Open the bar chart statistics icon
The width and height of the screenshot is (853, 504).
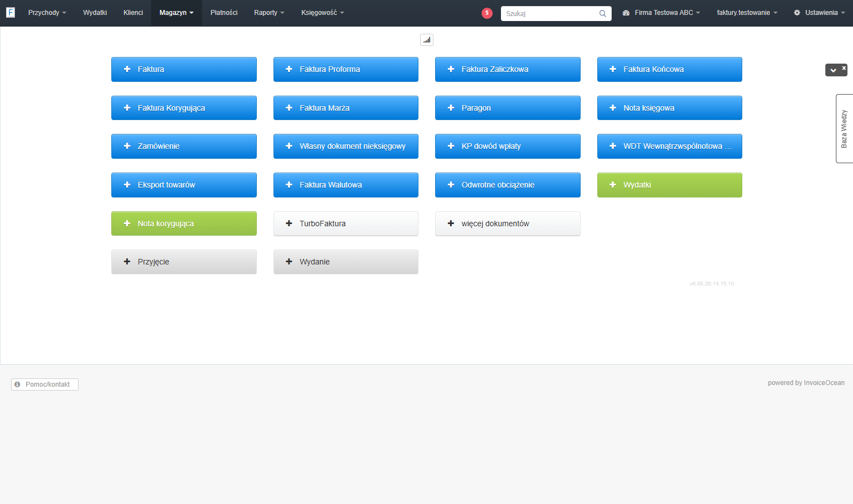click(x=427, y=40)
